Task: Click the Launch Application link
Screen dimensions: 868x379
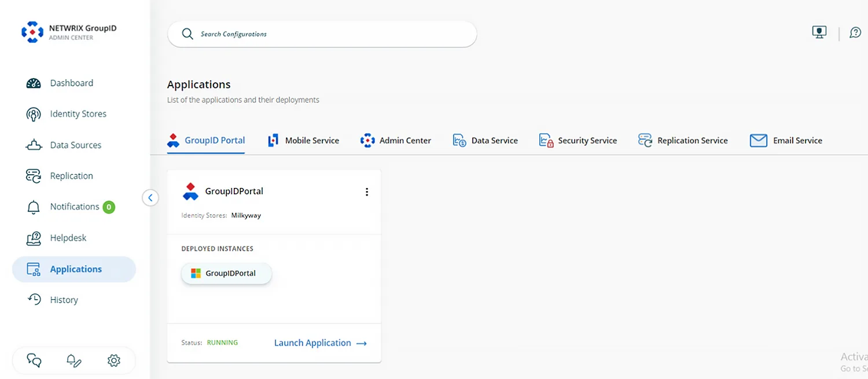Action: (321, 343)
